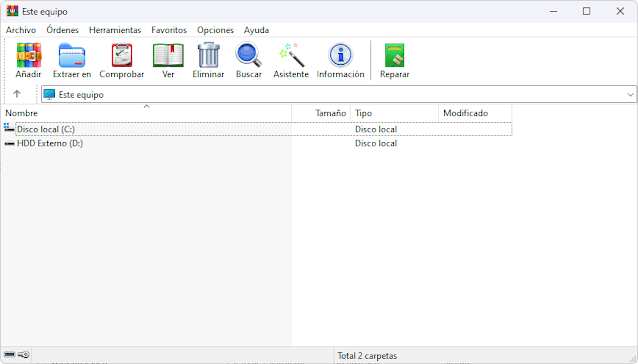Click the Disco local (C:) drive icon
The height and width of the screenshot is (364, 638).
pyautogui.click(x=9, y=128)
